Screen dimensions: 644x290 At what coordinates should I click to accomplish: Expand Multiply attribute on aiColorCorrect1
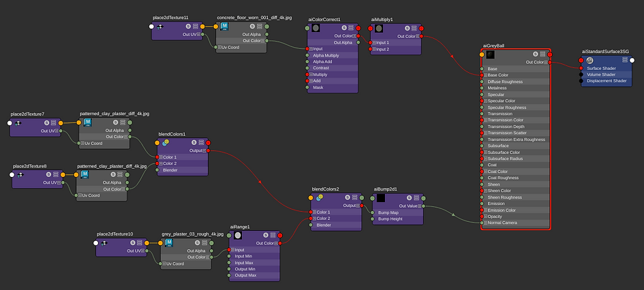pyautogui.click(x=311, y=75)
